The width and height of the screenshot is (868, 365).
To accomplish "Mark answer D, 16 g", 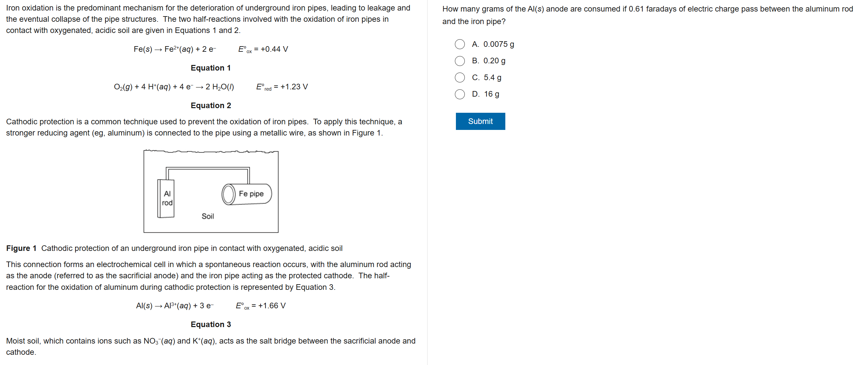I will (460, 94).
